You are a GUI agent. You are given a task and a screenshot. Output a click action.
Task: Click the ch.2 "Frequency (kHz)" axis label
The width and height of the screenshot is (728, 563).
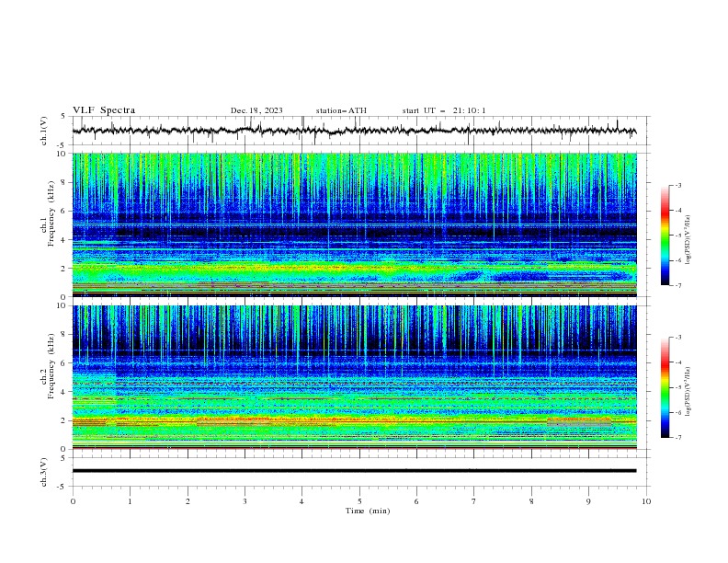pos(51,365)
